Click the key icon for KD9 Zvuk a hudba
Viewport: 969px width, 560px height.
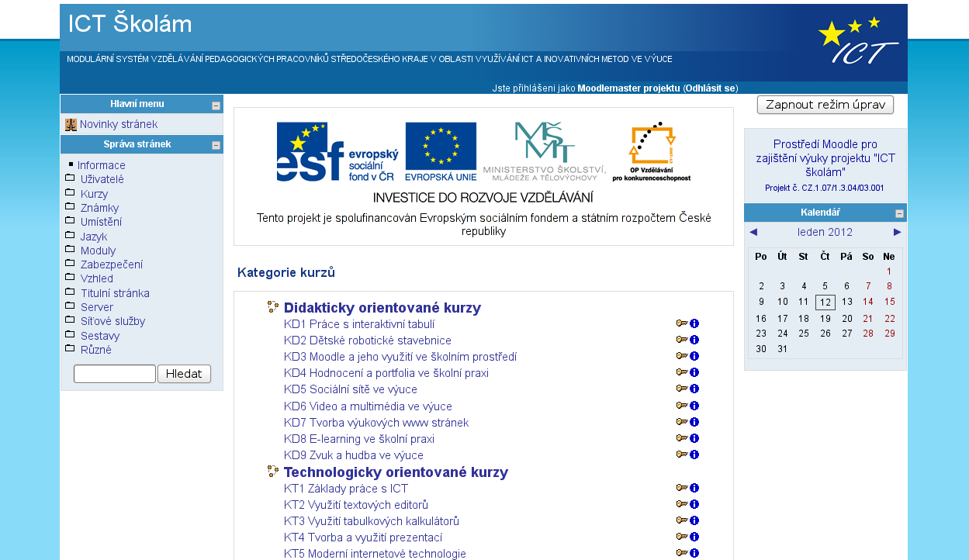pyautogui.click(x=682, y=455)
